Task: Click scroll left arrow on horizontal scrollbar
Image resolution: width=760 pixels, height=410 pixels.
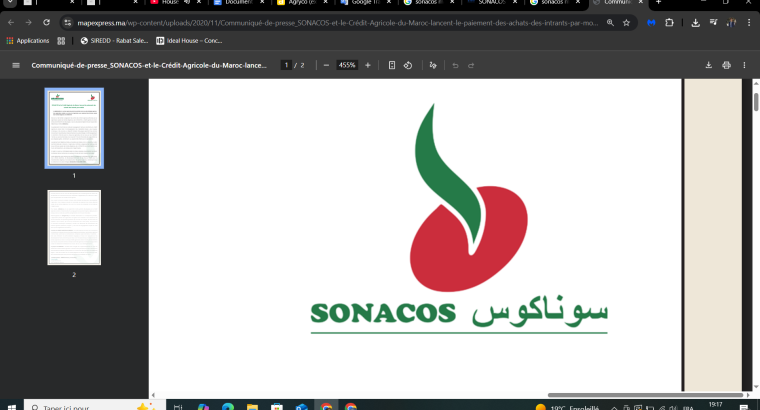Action: tap(153, 395)
